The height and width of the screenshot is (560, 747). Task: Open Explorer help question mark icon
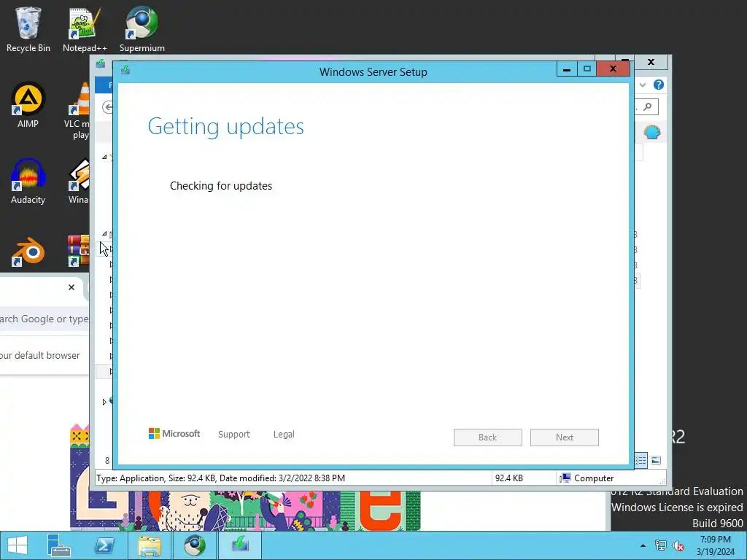[659, 85]
